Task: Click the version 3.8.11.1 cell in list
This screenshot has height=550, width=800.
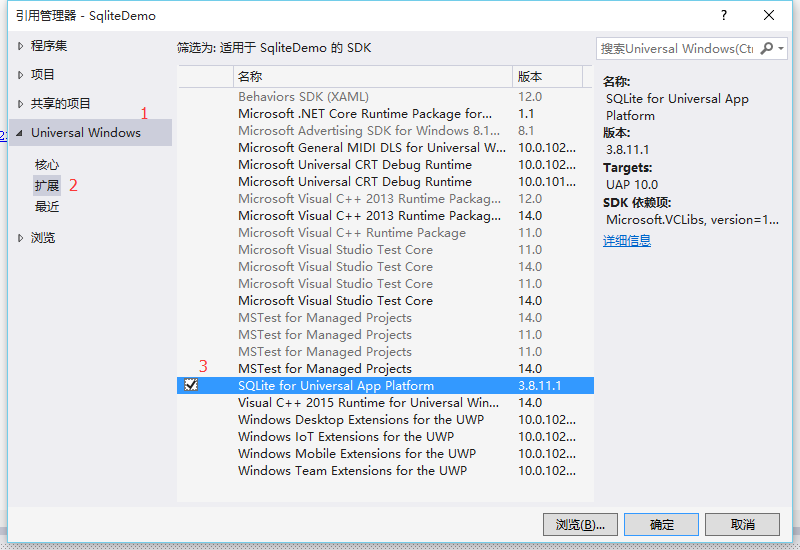Action: coord(539,386)
